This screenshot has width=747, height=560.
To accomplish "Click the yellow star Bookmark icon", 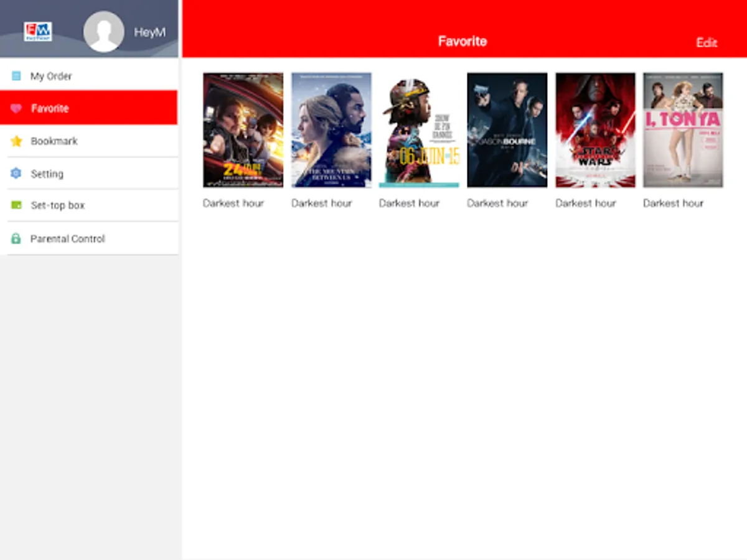I will pyautogui.click(x=16, y=141).
